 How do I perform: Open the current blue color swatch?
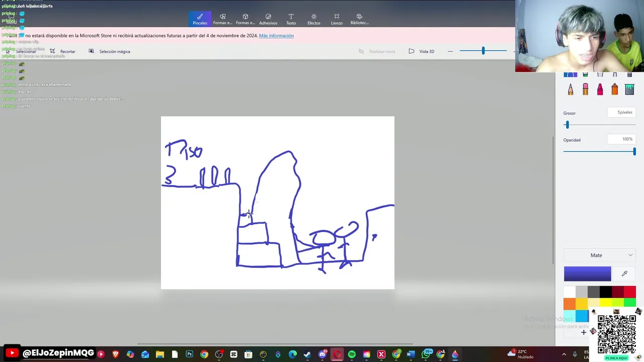(587, 274)
